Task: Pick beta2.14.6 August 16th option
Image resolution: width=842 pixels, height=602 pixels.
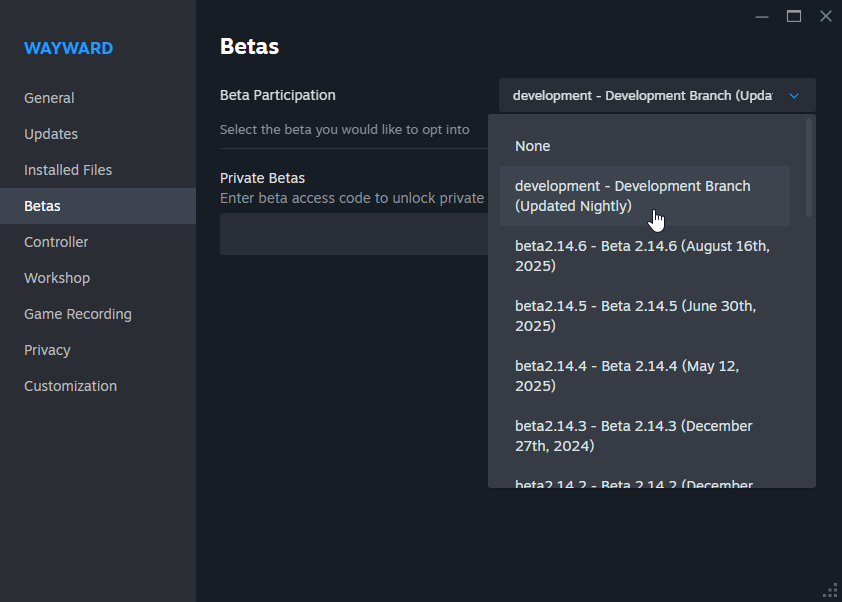Action: pyautogui.click(x=644, y=256)
